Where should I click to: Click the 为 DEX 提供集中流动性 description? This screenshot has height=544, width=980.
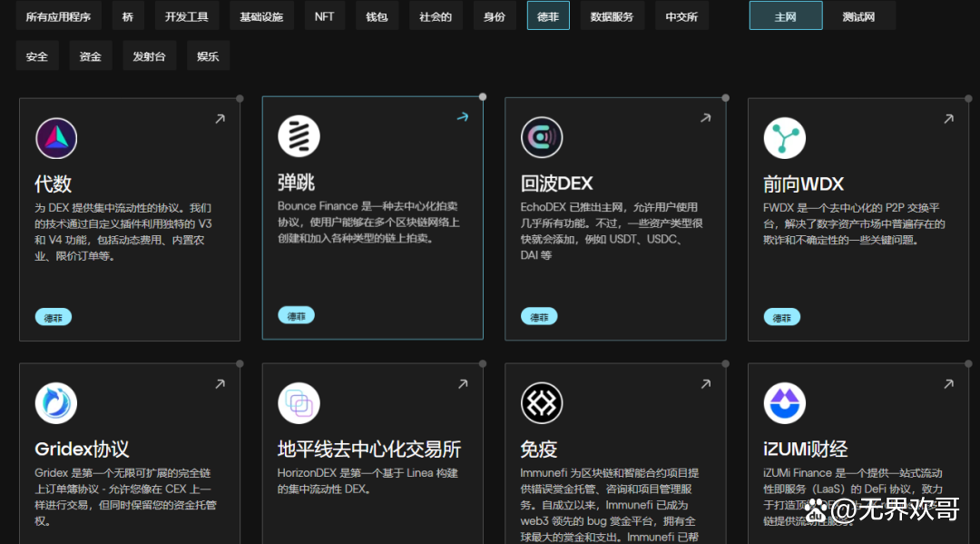(123, 232)
